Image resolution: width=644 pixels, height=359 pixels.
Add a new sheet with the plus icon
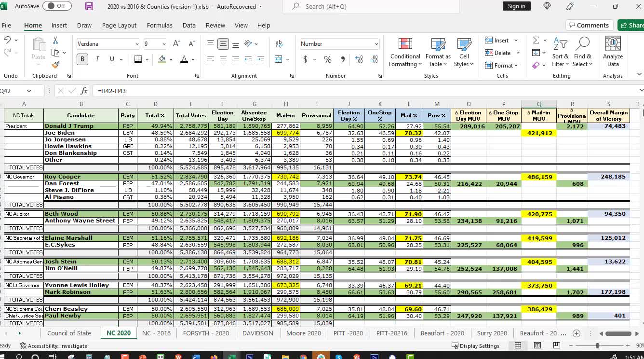coord(576,333)
